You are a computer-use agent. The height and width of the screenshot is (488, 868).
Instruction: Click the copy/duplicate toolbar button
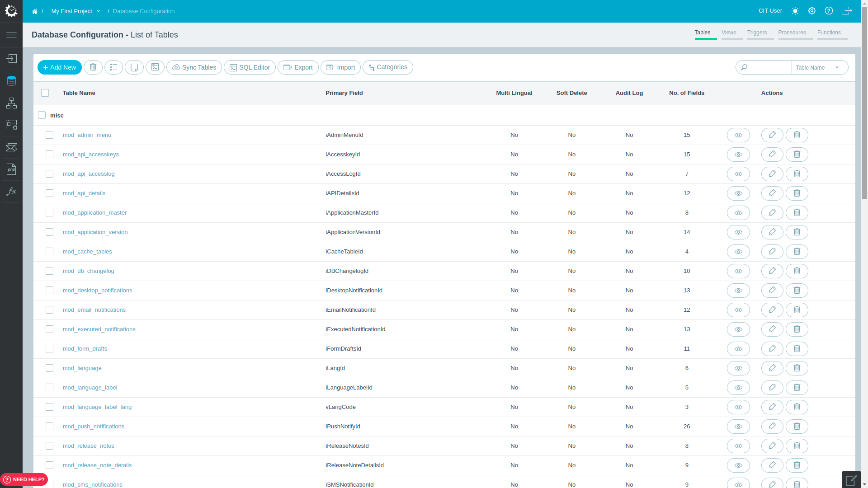134,67
